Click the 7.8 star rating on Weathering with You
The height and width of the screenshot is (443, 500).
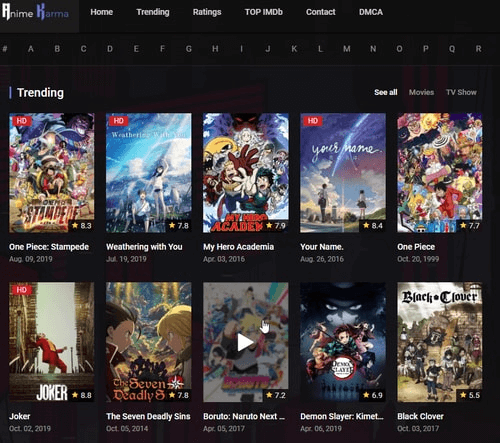(x=179, y=226)
